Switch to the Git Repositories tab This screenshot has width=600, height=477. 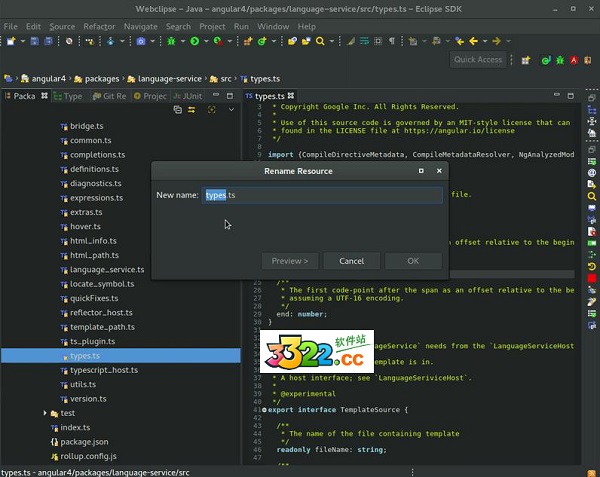point(108,96)
